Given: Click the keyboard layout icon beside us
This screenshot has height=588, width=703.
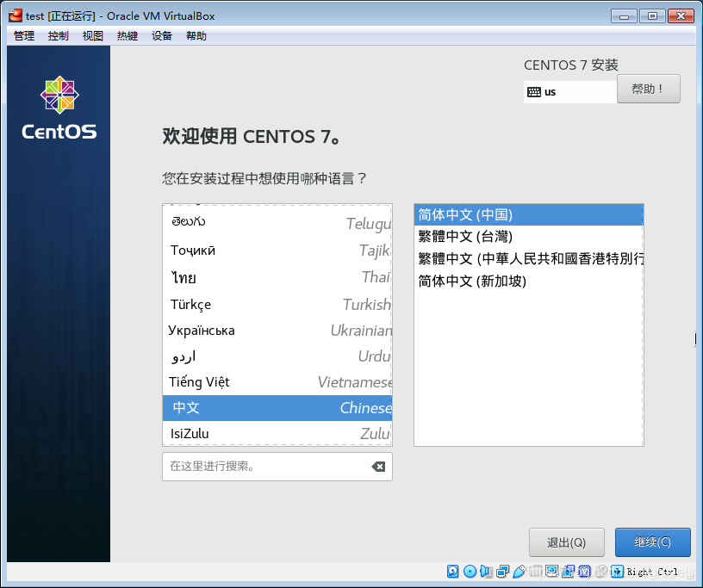Looking at the screenshot, I should [534, 92].
